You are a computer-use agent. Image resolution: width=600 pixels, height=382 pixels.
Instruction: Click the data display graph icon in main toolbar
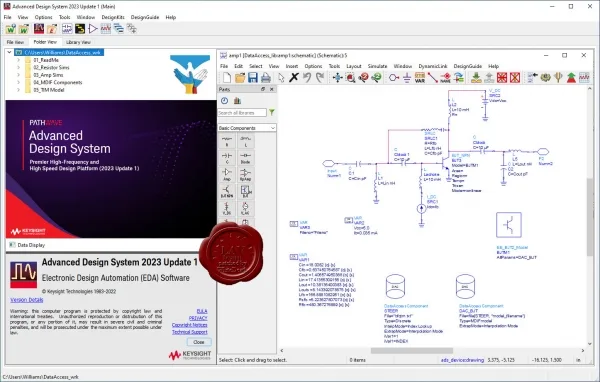(x=106, y=29)
